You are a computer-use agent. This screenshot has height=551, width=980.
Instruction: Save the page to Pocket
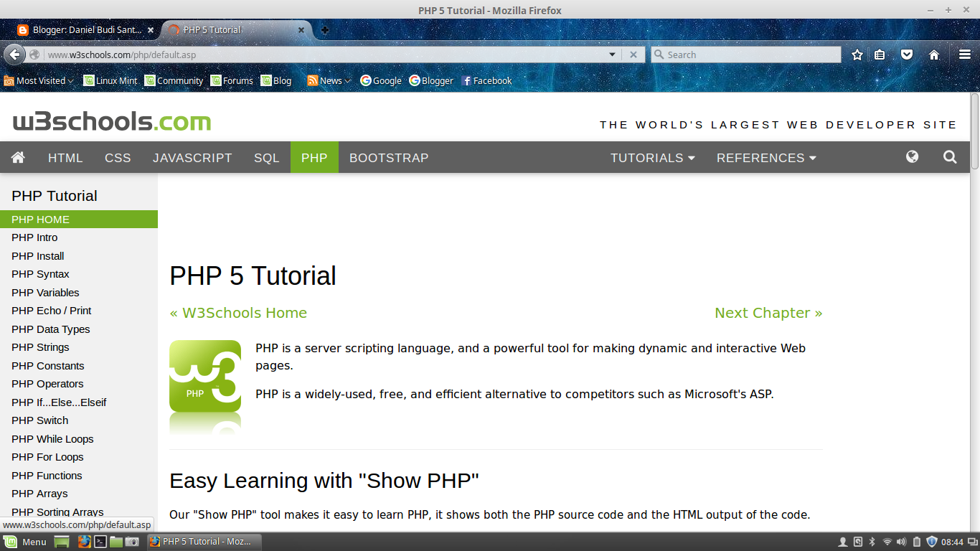(906, 54)
